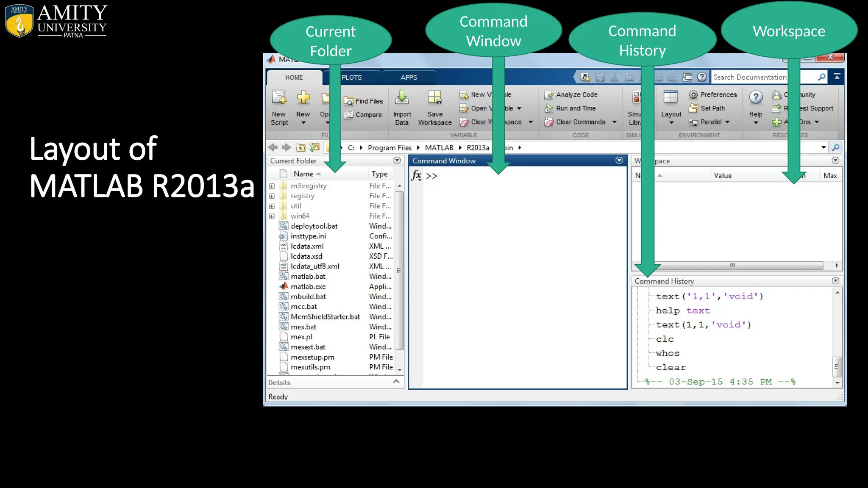
Task: Click the Max column header in Workspace
Action: (x=830, y=175)
